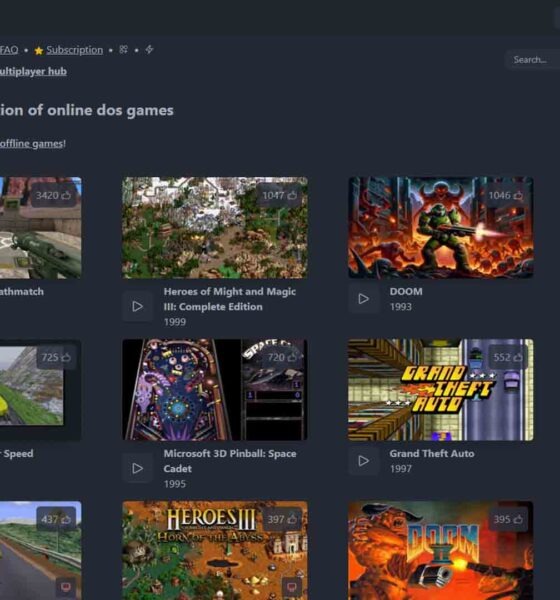The width and height of the screenshot is (560, 600).
Task: Click the year 1993 under DOOM
Action: (x=400, y=307)
